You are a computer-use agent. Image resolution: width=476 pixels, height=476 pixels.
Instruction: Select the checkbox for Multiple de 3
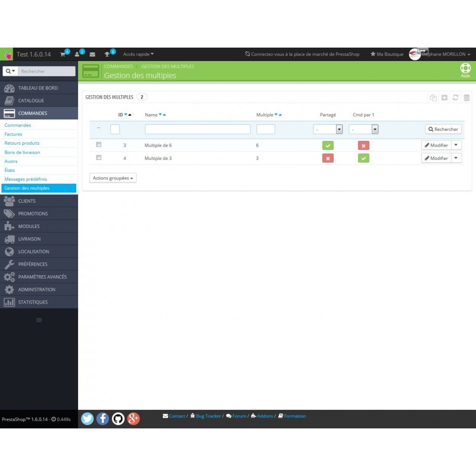[x=99, y=158]
